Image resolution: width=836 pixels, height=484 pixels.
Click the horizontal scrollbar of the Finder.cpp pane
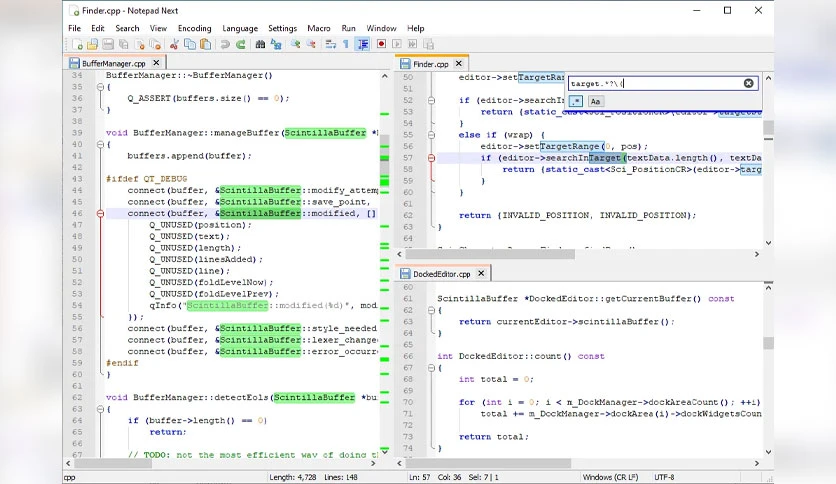coord(578,254)
